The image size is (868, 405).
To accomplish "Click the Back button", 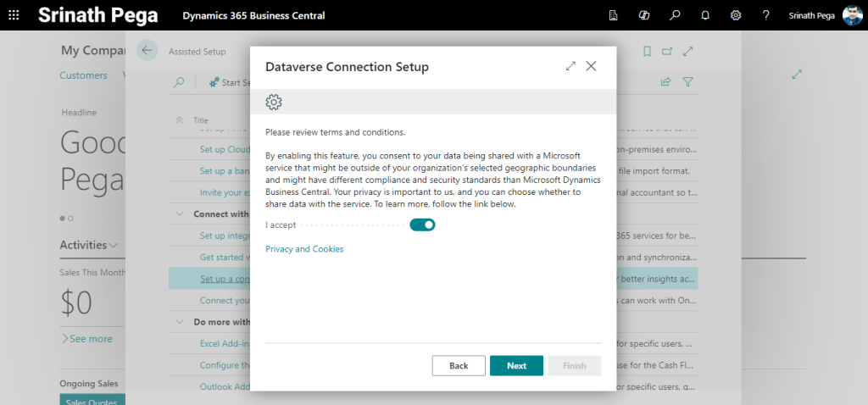I will 459,365.
